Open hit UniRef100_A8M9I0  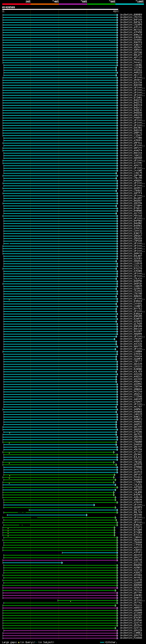[x=131, y=608]
